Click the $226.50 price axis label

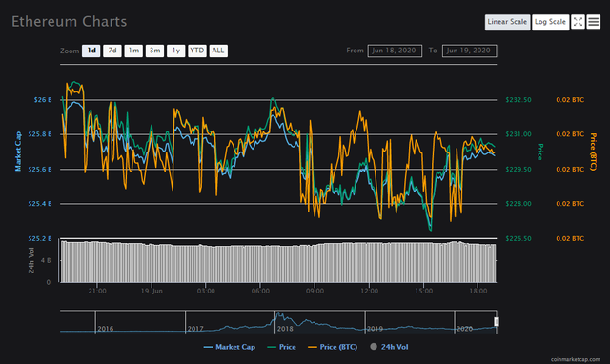click(x=518, y=239)
